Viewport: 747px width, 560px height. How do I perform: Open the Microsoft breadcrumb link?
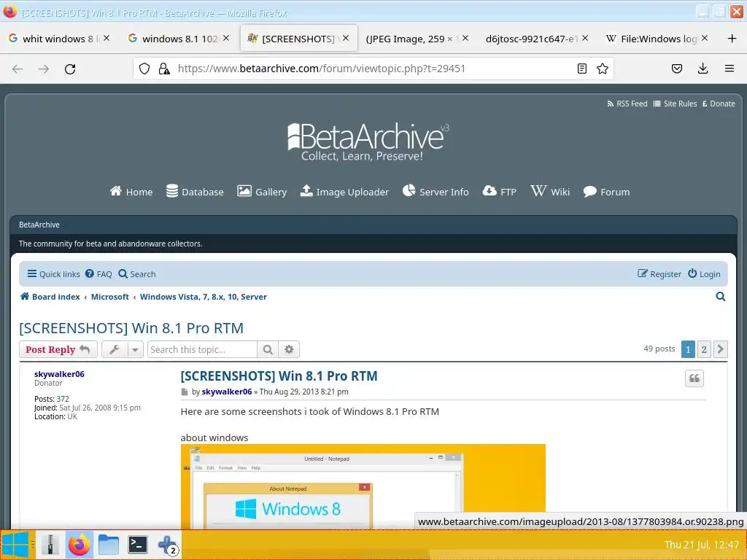(110, 297)
